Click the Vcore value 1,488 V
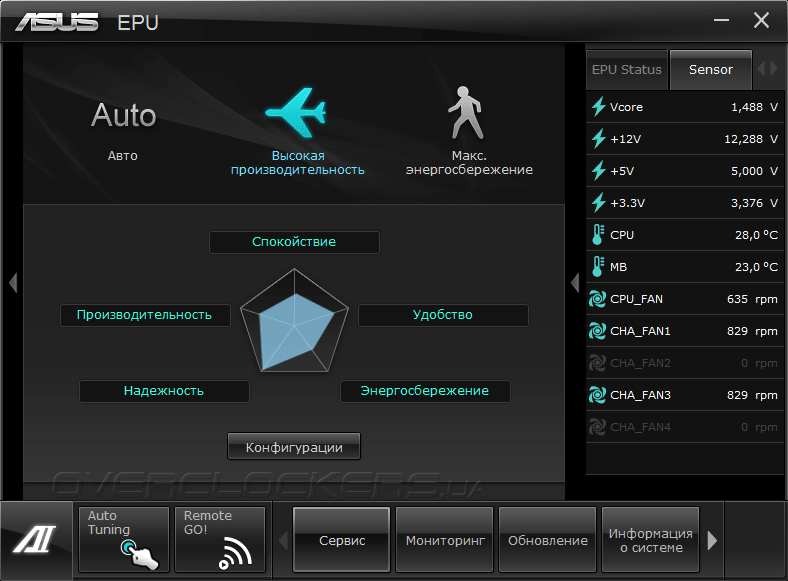This screenshot has height=581, width=788. tap(754, 107)
